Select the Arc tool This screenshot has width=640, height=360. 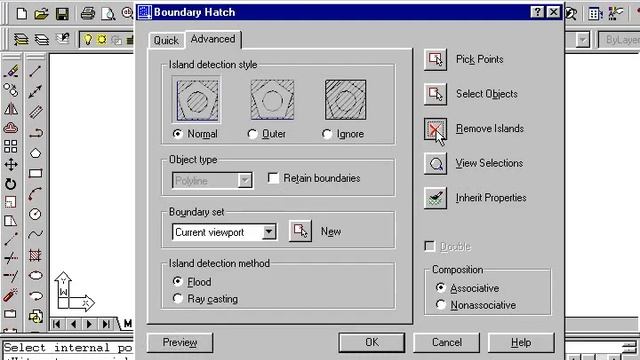pos(36,194)
